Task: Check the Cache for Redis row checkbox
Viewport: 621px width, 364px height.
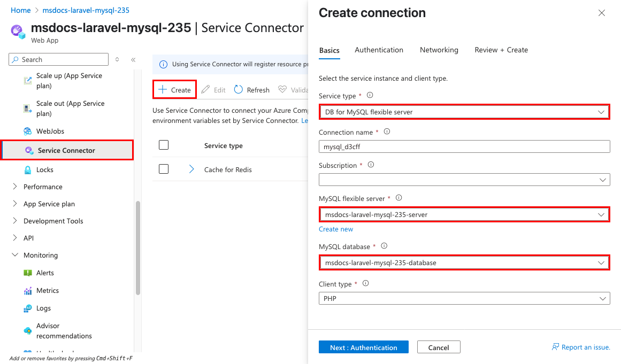Action: pyautogui.click(x=164, y=169)
